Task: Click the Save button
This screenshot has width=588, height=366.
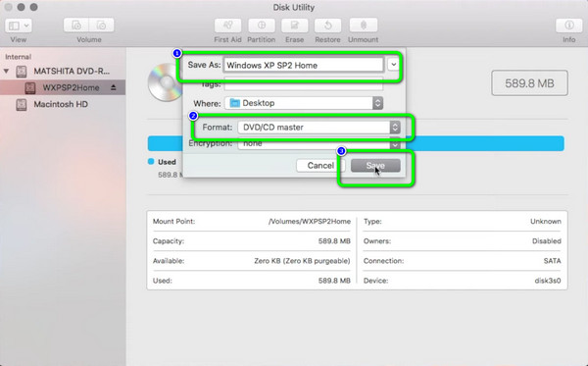Action: coord(375,166)
